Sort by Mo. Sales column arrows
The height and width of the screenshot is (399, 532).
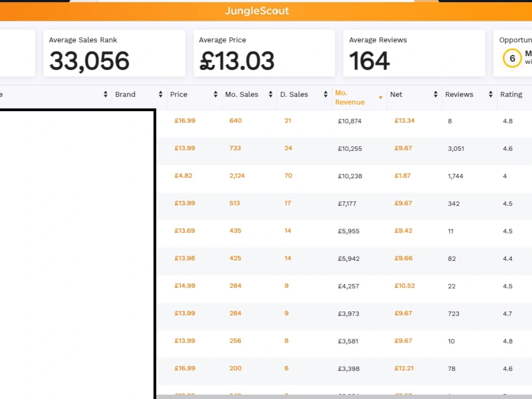click(270, 94)
